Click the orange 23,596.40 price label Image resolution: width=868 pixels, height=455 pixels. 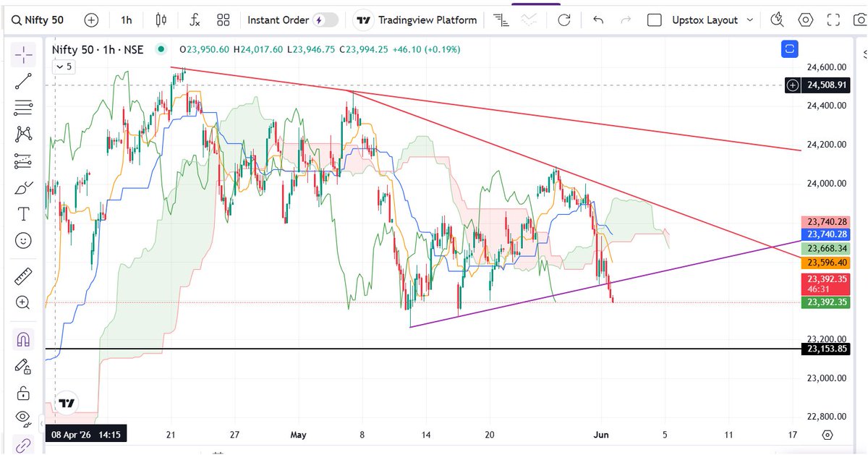[x=827, y=262]
